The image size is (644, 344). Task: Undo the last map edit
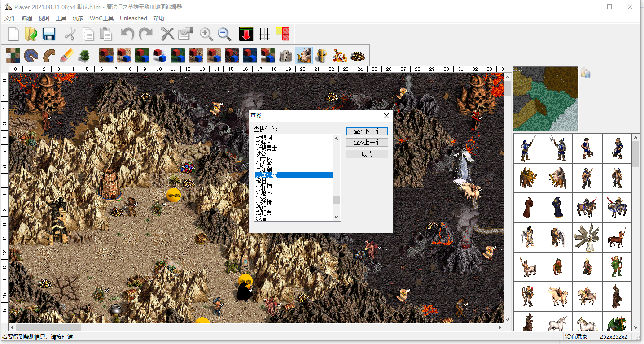click(127, 34)
